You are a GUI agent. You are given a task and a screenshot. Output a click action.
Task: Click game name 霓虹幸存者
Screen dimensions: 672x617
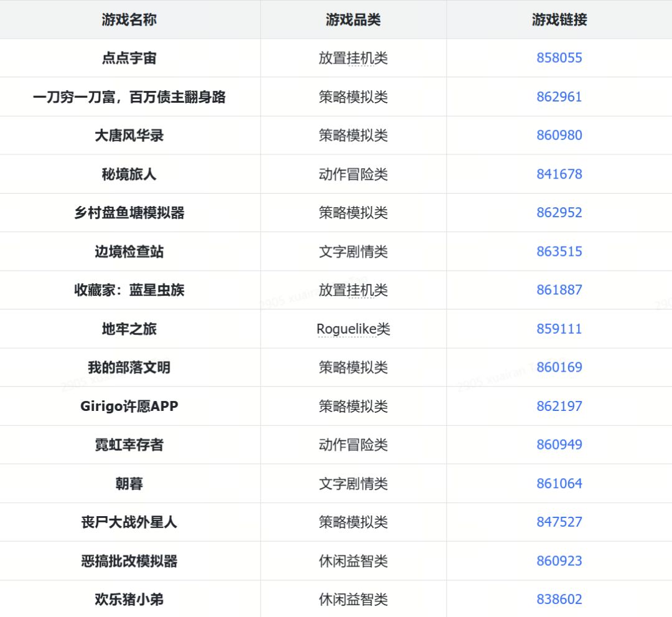[129, 445]
